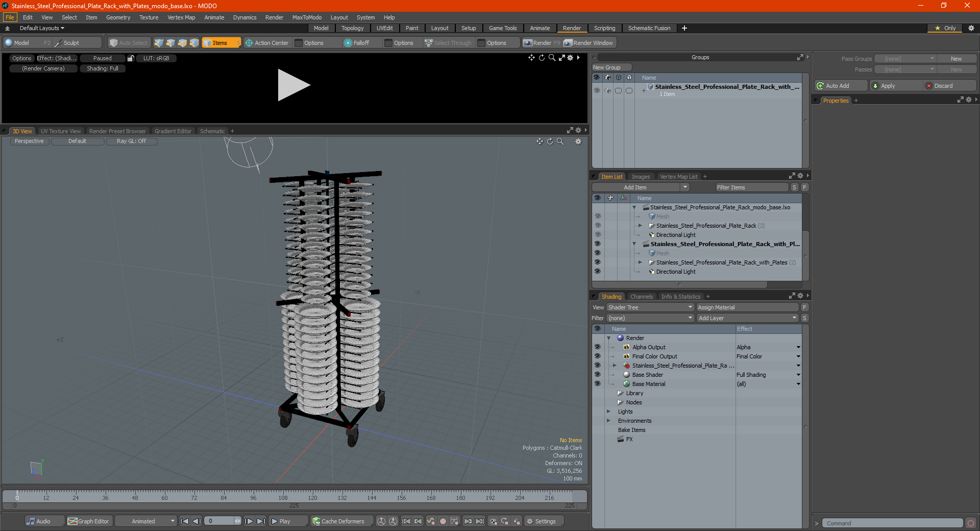Viewport: 980px width, 531px height.
Task: Open Action Center tool
Action: click(x=267, y=43)
